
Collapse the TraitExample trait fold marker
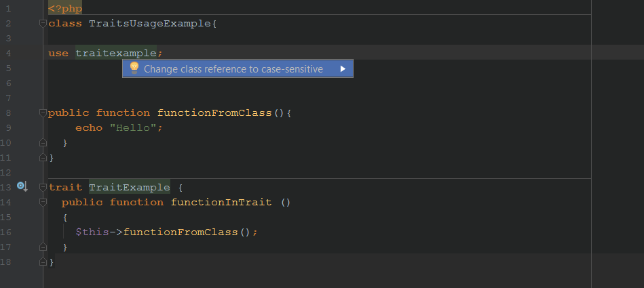(x=43, y=188)
